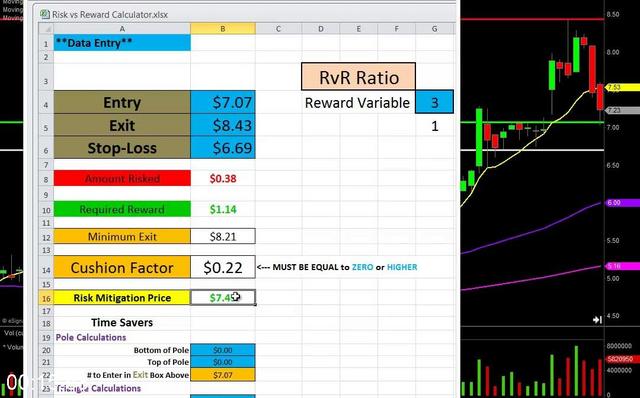Select column C header
This screenshot has height=398, width=640.
tap(278, 29)
